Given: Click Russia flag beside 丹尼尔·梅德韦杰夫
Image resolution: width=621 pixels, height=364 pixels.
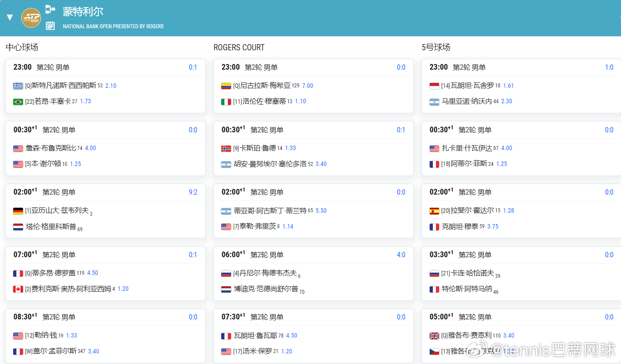Looking at the screenshot, I should tap(226, 274).
